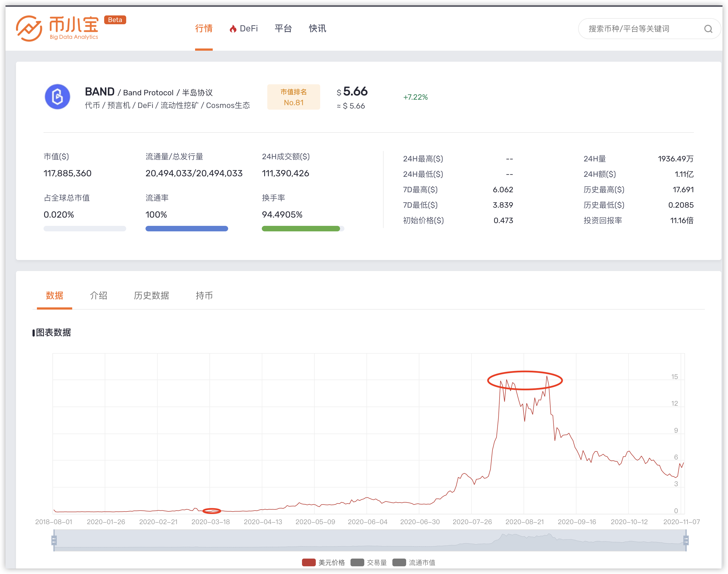This screenshot has height=574, width=728.
Task: Switch to the 数据 tab
Action: point(55,296)
